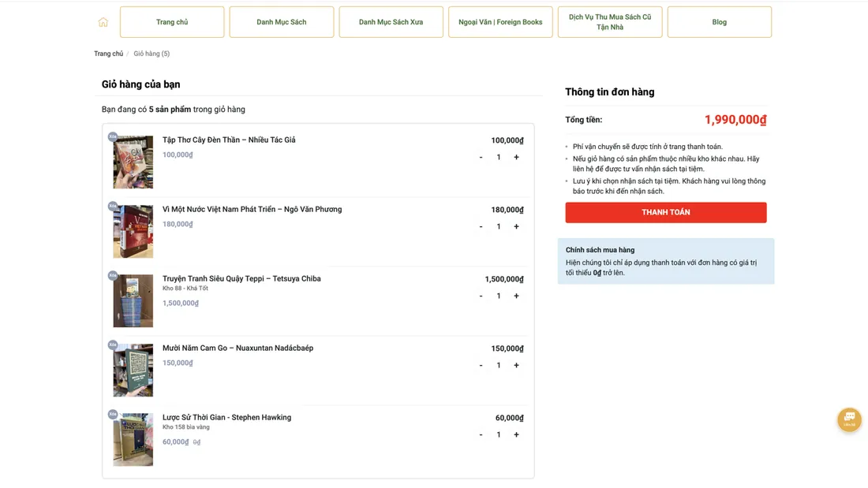868x488 pixels.
Task: Click the 'Chính sách mua hàng' heading
Action: coord(600,250)
